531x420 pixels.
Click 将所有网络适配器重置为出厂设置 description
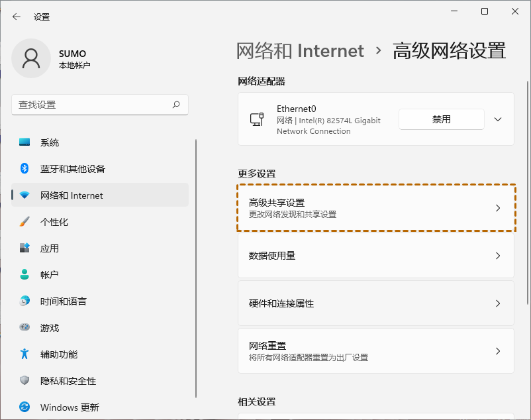click(309, 358)
